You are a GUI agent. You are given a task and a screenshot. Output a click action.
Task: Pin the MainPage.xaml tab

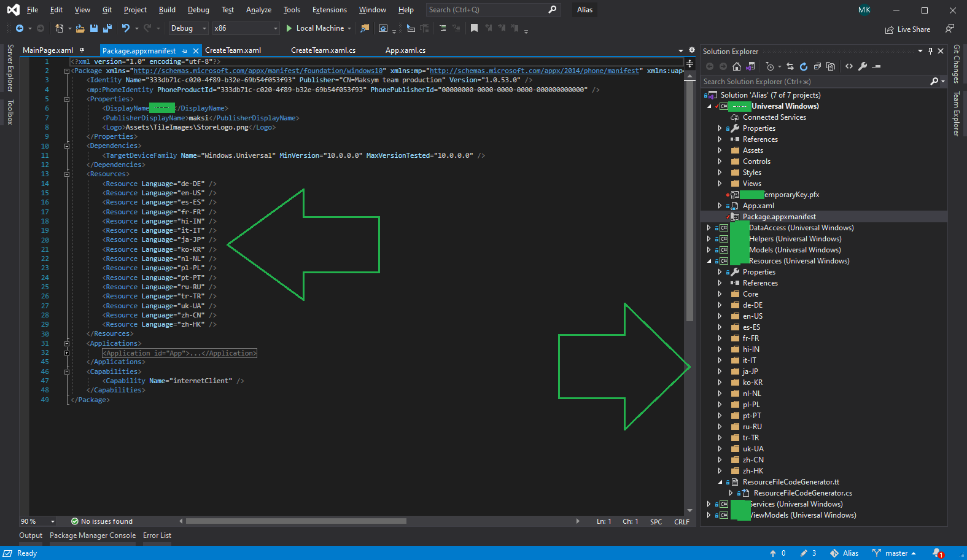[82, 50]
